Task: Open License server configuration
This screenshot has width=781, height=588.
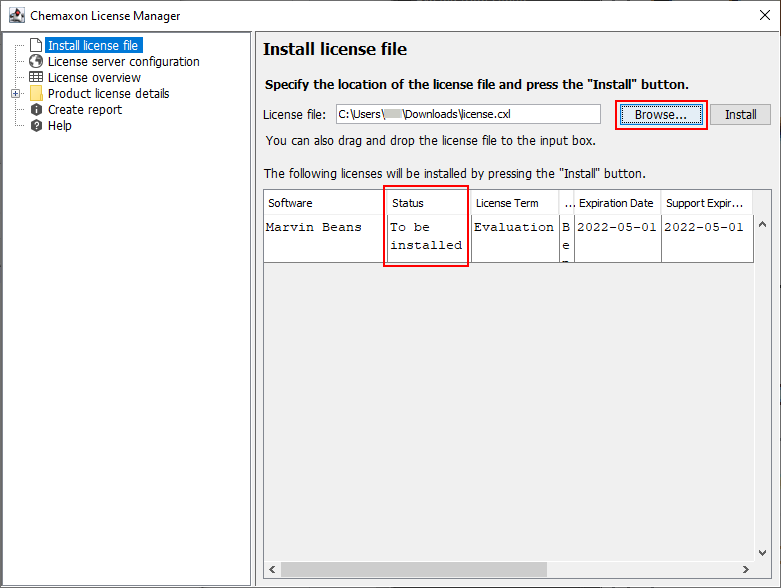Action: 124,62
